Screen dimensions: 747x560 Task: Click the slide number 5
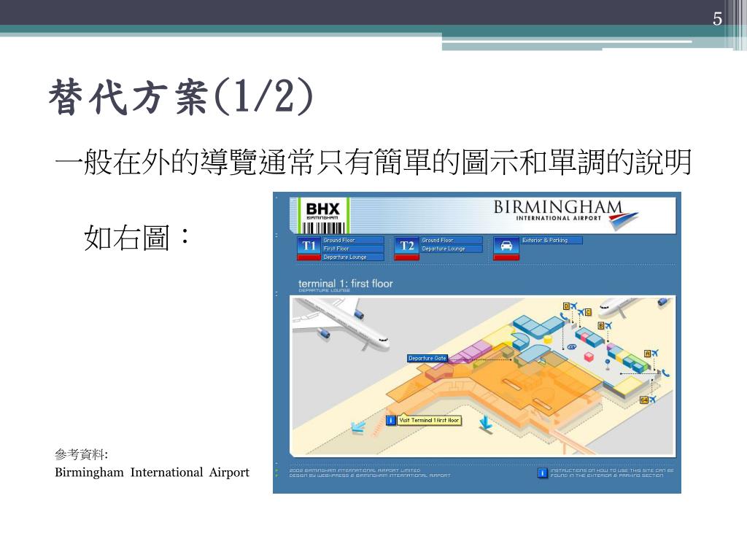pyautogui.click(x=718, y=19)
